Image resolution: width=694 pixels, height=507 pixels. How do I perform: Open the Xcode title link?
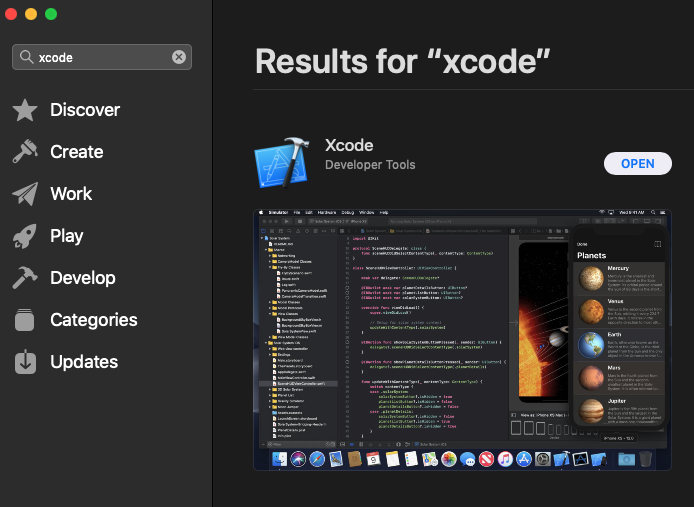click(349, 145)
